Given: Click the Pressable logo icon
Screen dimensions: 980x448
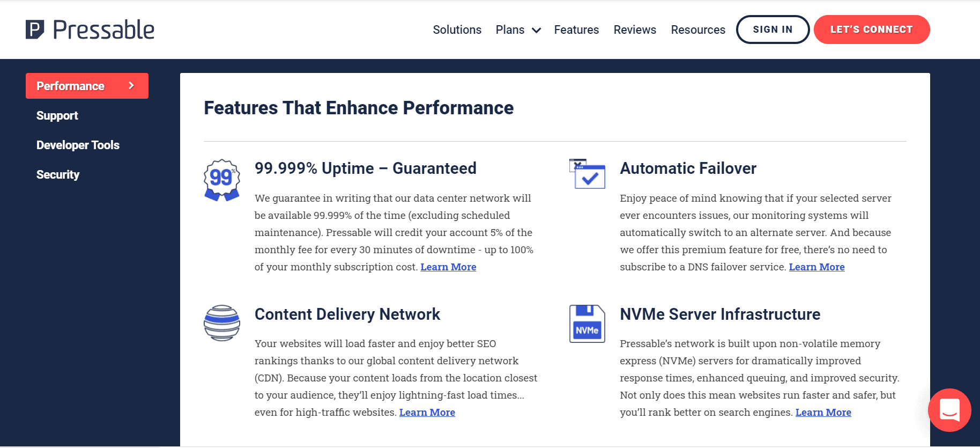Looking at the screenshot, I should coord(35,30).
